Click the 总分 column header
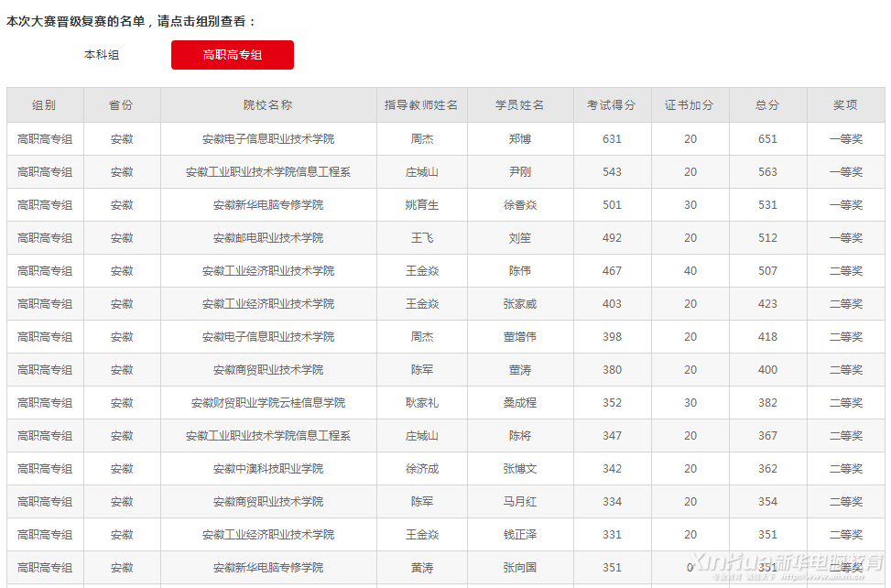Viewport: 891px width, 588px height. [x=767, y=105]
